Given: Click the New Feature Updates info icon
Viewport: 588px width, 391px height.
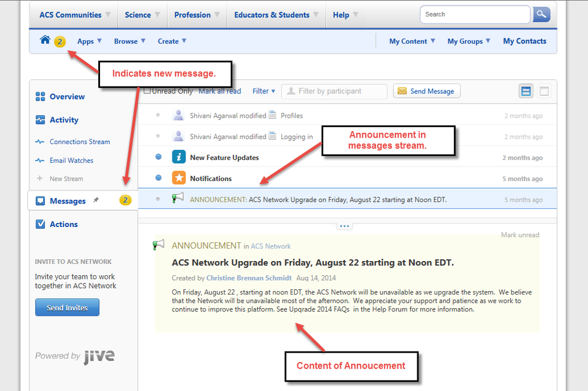Looking at the screenshot, I should click(x=179, y=158).
